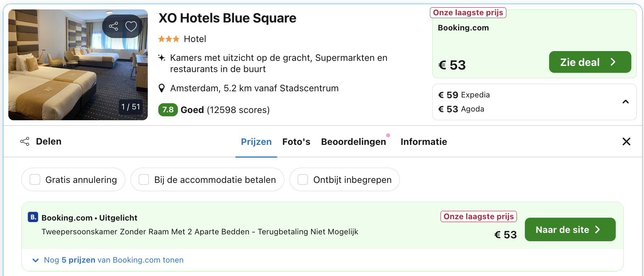Click the share icon on the hotel photo

click(x=114, y=26)
